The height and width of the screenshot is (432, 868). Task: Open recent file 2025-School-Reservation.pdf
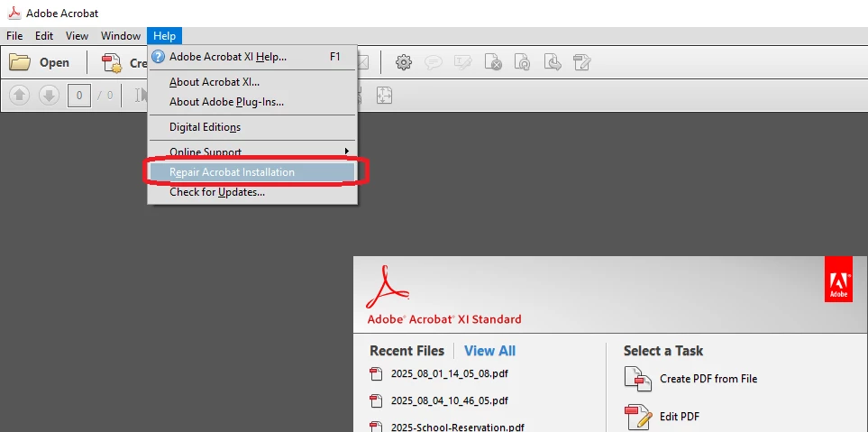click(457, 427)
